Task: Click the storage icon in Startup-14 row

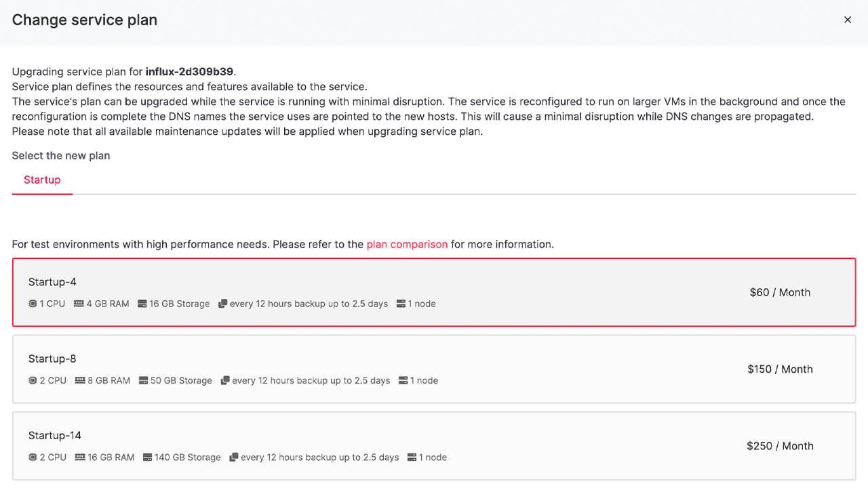Action: [x=148, y=457]
